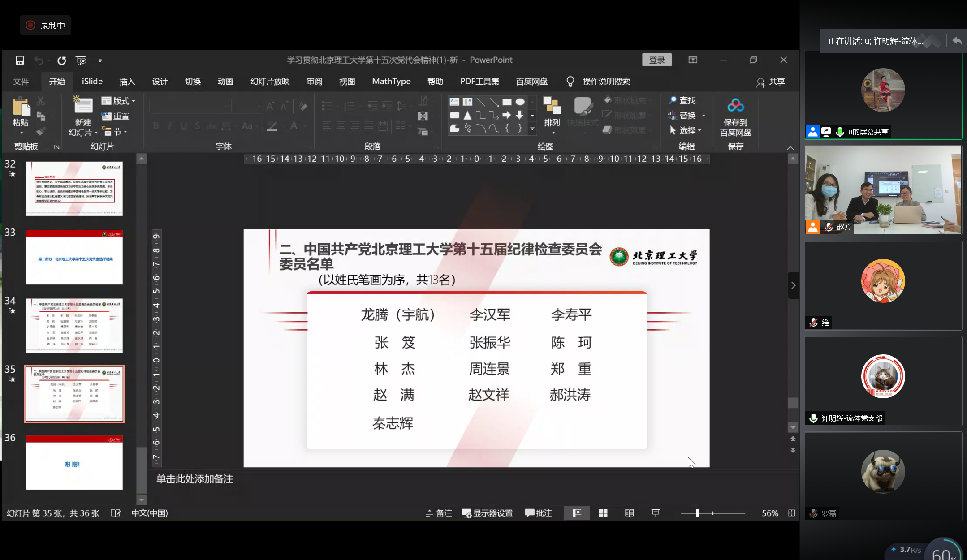Switch to the 切换 ribbon tab
Image resolution: width=967 pixels, height=560 pixels.
193,81
